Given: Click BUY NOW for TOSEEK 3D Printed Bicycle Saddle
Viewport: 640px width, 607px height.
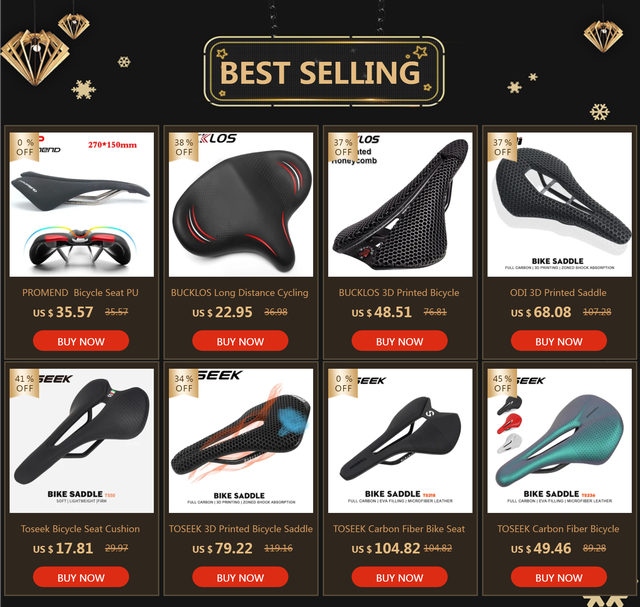Looking at the screenshot, I should pos(240,577).
